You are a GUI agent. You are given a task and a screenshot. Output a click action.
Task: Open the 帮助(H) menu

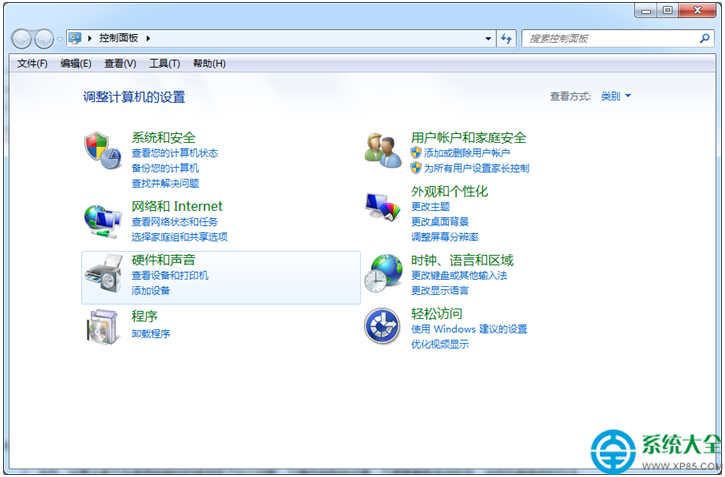[209, 63]
